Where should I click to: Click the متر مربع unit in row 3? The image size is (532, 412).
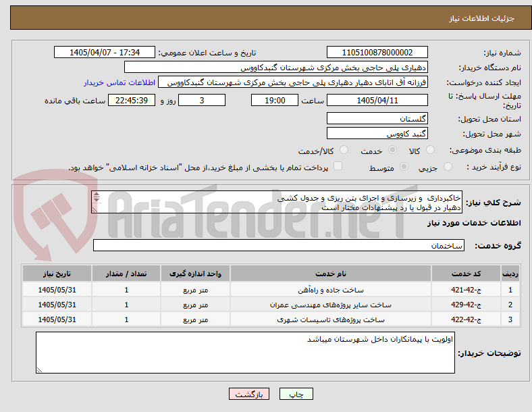click(195, 320)
